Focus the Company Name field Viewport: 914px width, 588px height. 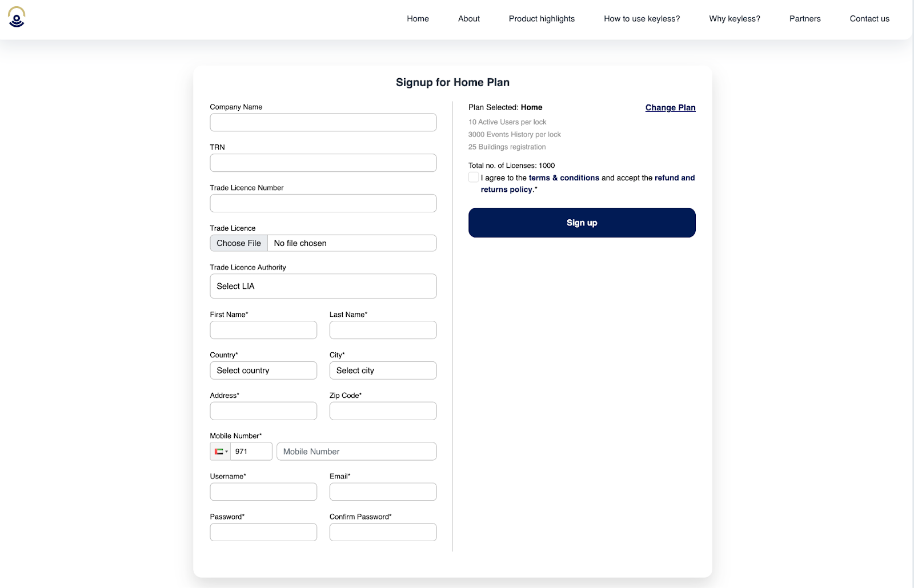pyautogui.click(x=323, y=122)
